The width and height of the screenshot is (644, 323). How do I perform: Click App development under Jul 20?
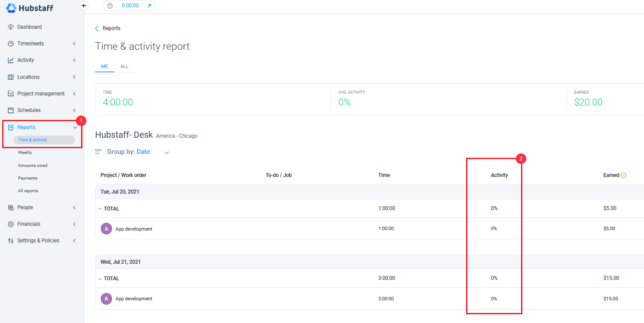pos(134,229)
